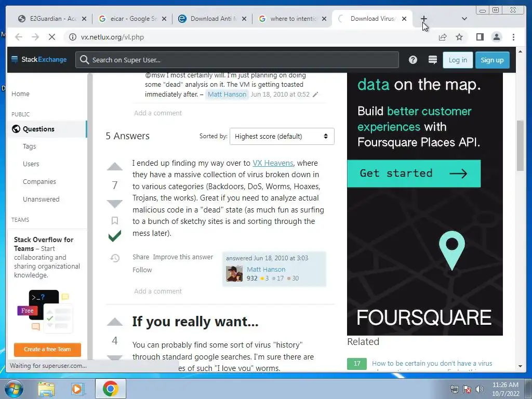This screenshot has width=532, height=399.
Task: Focus the Search on Super User field
Action: click(x=237, y=60)
